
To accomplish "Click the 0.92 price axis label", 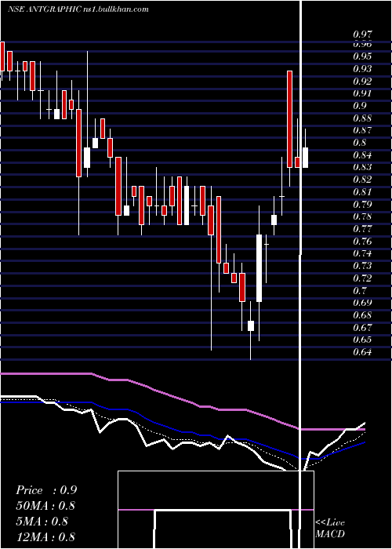I will coord(362,82).
